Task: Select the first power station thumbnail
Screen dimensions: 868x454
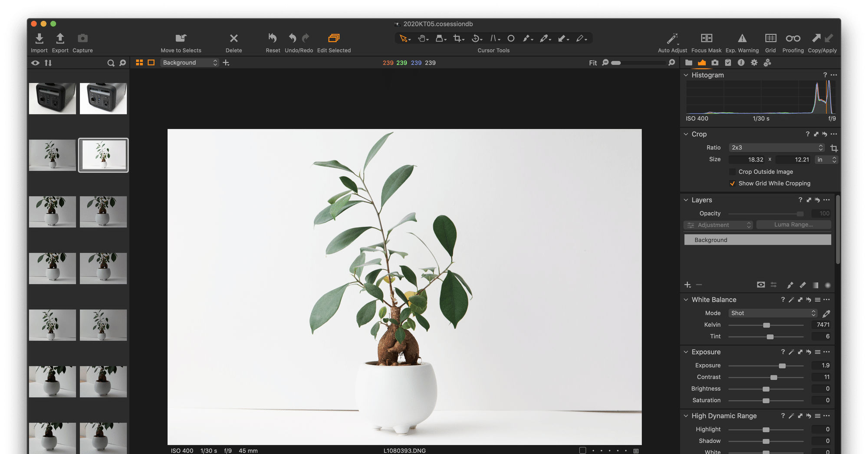Action: 53,98
